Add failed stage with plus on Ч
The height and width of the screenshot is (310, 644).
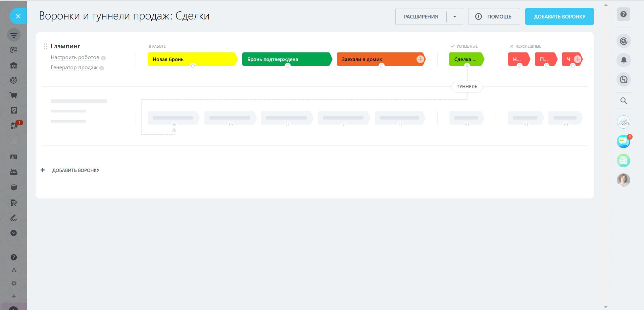578,59
